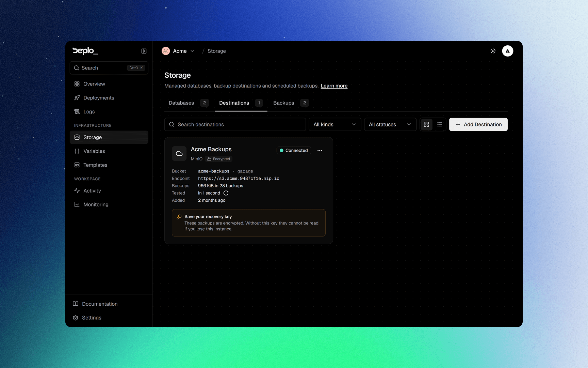Go to Activity in the sidebar

click(109, 191)
